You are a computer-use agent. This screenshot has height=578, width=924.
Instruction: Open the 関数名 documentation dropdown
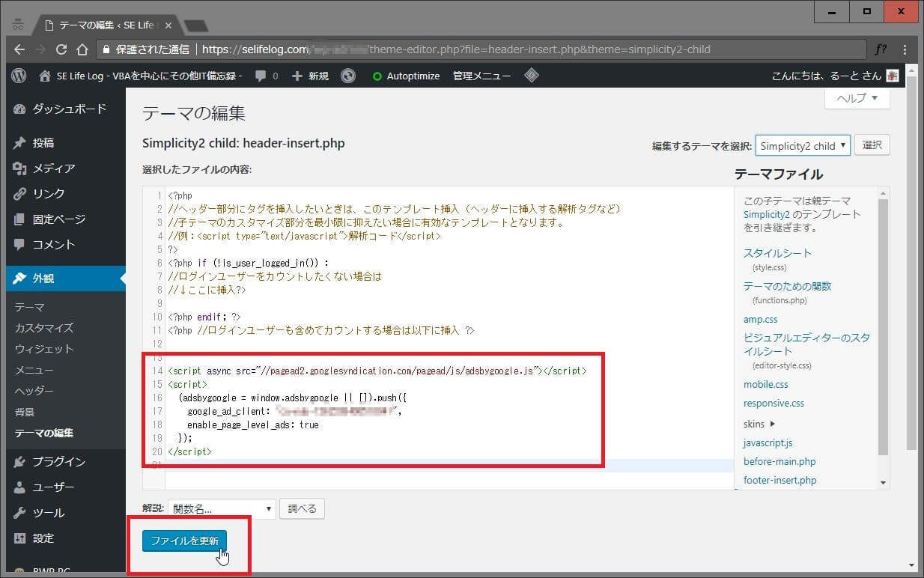[x=222, y=509]
